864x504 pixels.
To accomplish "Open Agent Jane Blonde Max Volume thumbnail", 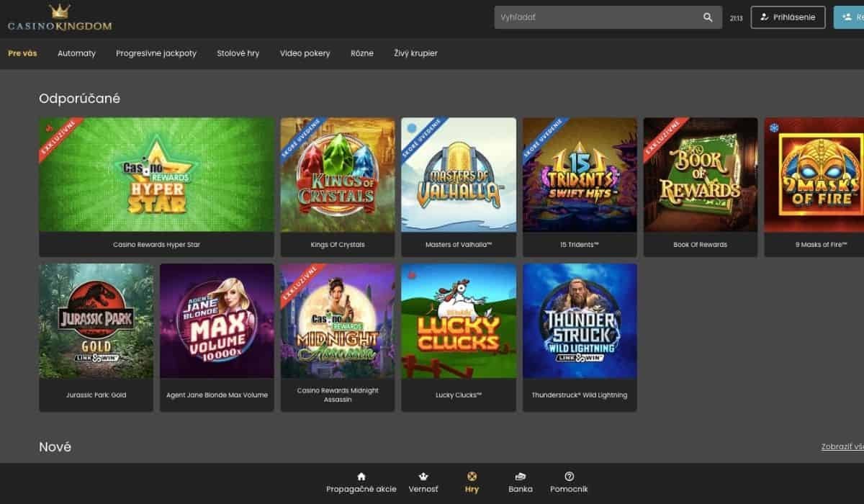I will pos(217,321).
